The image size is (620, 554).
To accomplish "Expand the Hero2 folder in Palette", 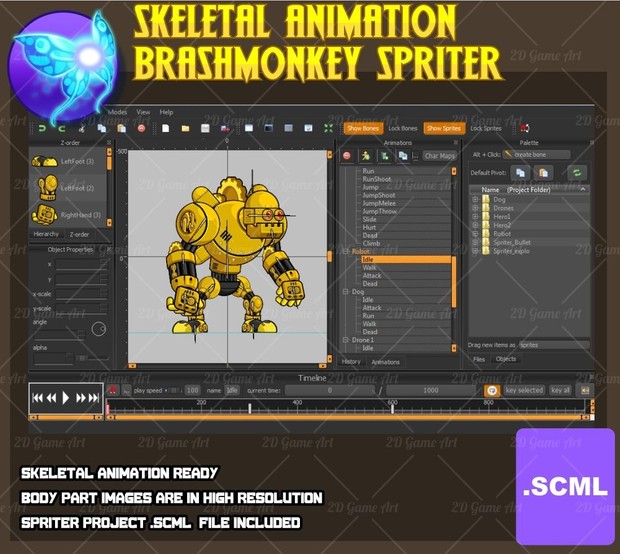I will [475, 225].
